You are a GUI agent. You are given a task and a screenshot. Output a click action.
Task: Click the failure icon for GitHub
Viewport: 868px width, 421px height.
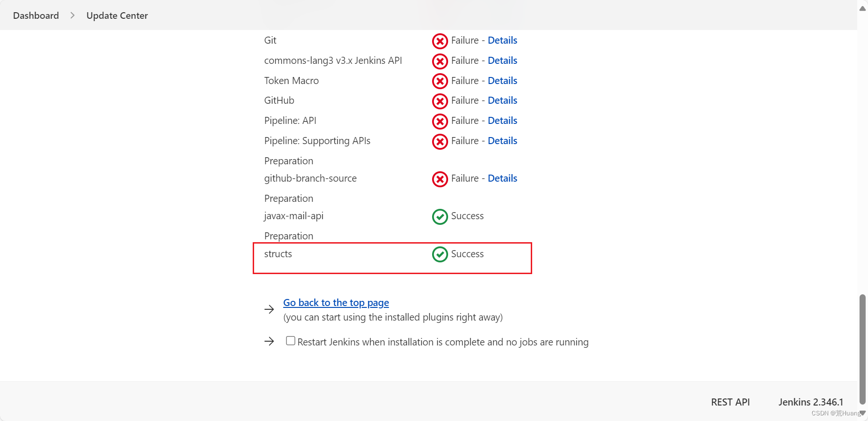point(440,101)
